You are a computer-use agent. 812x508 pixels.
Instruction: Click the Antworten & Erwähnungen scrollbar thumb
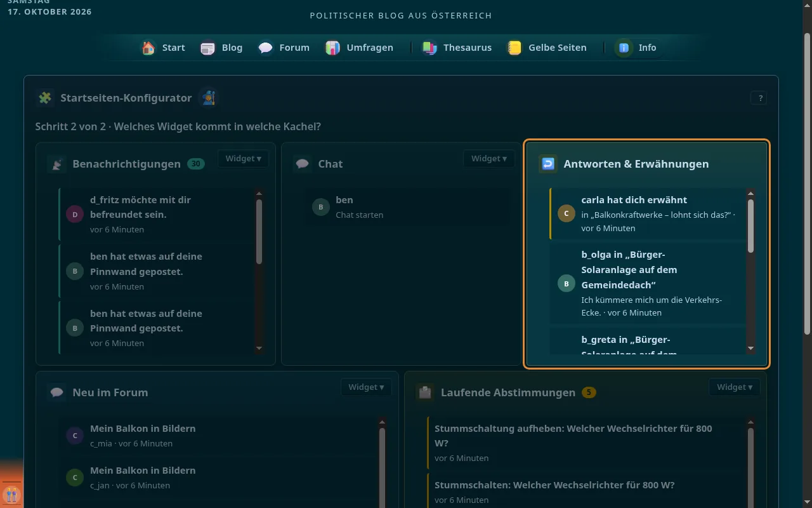751,226
